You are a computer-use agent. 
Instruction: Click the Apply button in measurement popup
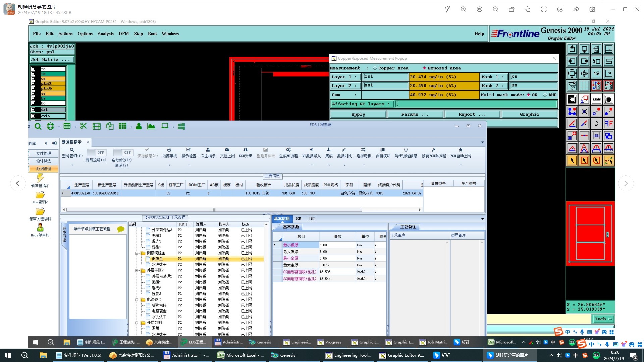pyautogui.click(x=358, y=114)
